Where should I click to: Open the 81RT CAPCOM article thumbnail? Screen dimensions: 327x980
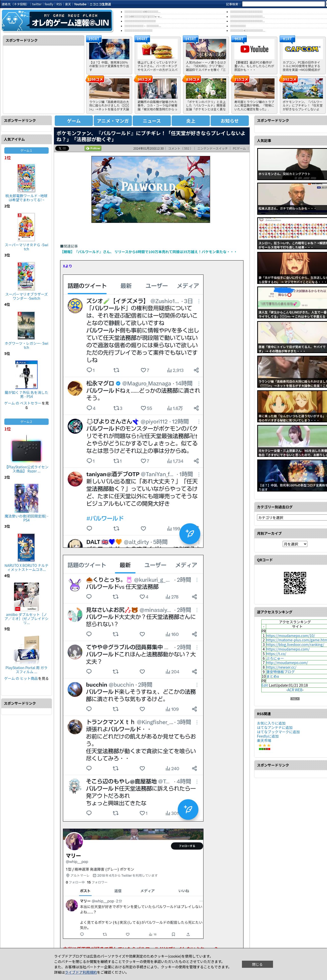303,49
